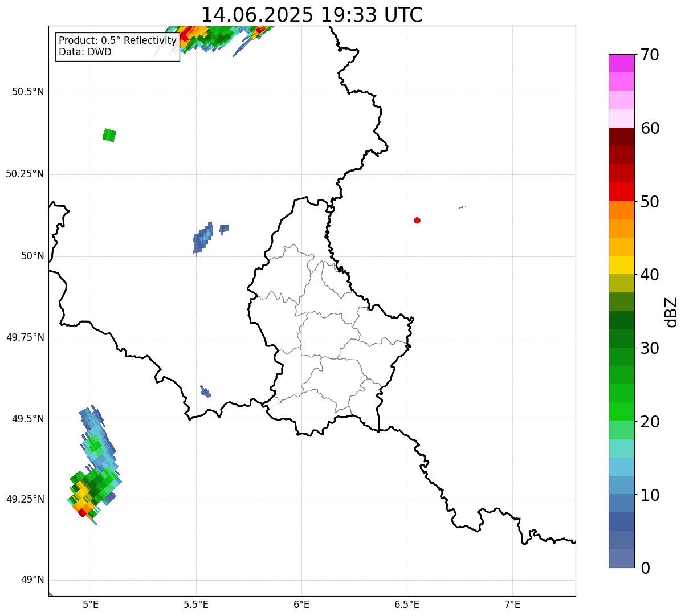The height and width of the screenshot is (616, 685).
Task: Pick the dark maroon colorbar swatch below 60
Action: pyautogui.click(x=622, y=137)
